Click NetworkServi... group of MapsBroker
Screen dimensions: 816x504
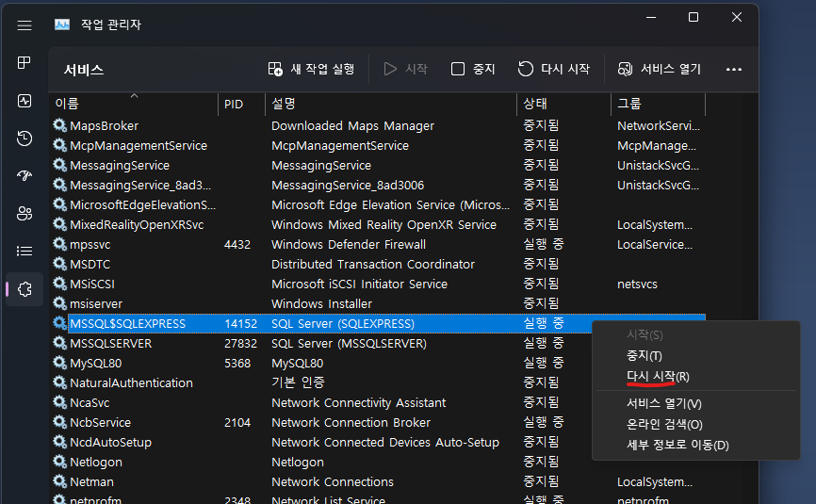tap(659, 126)
